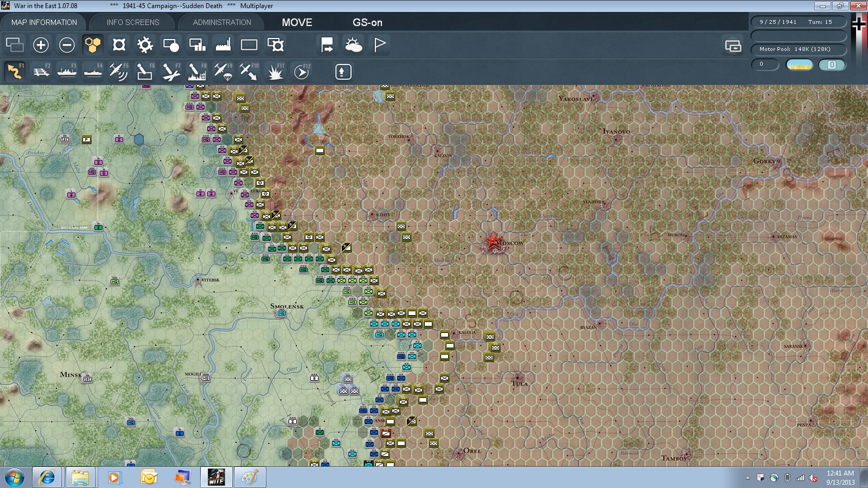Click Orel city label on map
Viewport: 868px width, 488px height.
[x=472, y=451]
